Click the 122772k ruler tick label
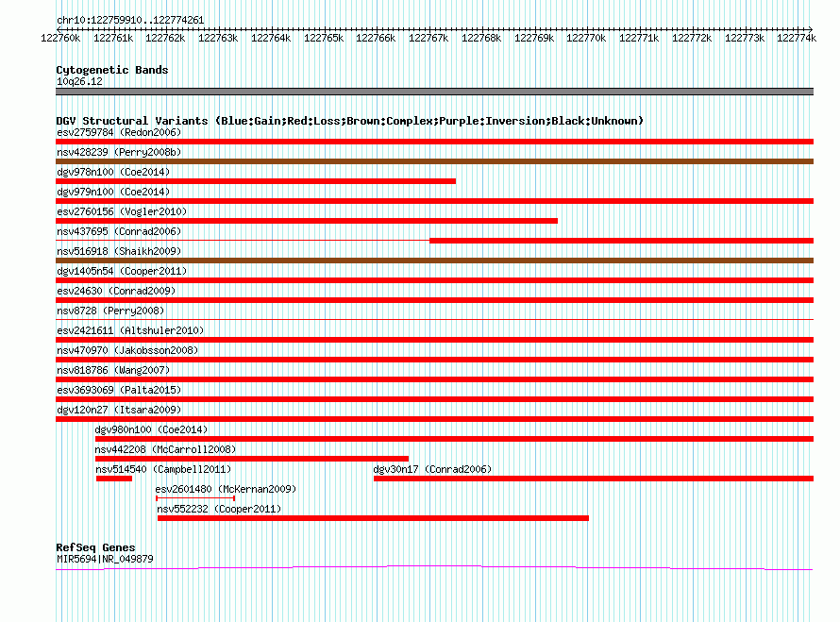The width and height of the screenshot is (840, 622). [x=692, y=38]
